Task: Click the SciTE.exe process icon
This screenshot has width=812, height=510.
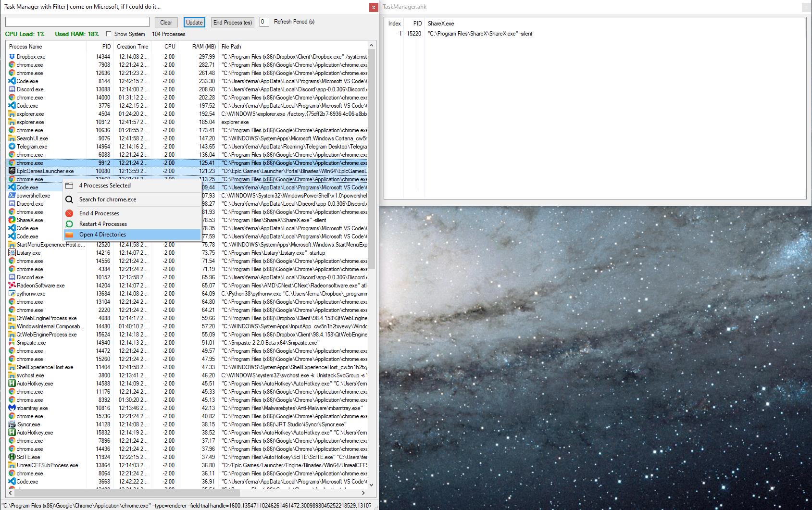Action: pyautogui.click(x=12, y=457)
